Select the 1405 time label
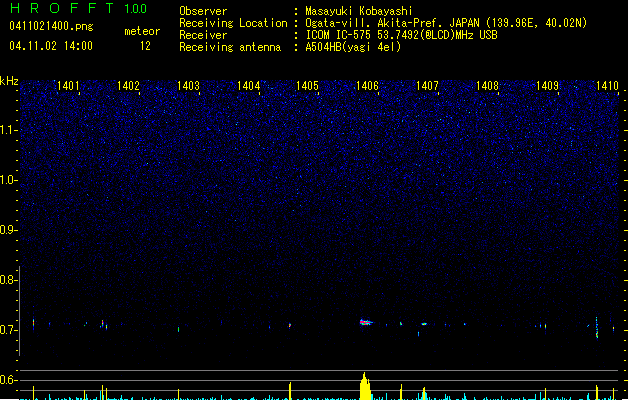 point(307,86)
